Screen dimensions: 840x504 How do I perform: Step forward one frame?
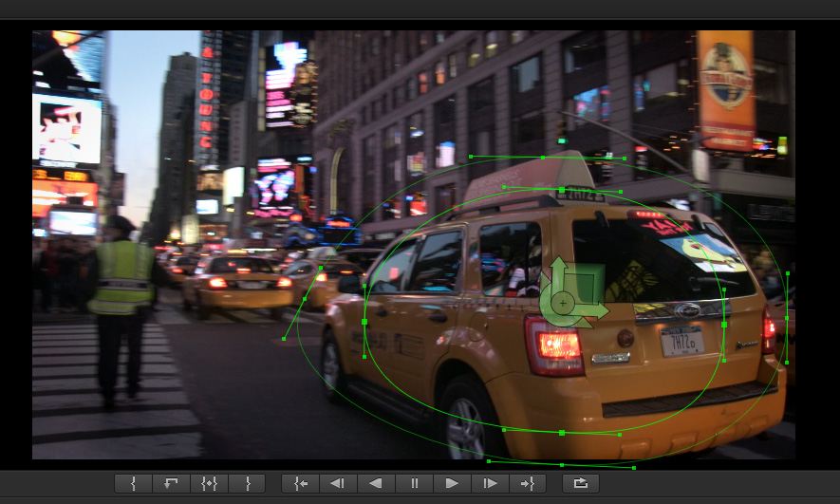pyautogui.click(x=490, y=483)
